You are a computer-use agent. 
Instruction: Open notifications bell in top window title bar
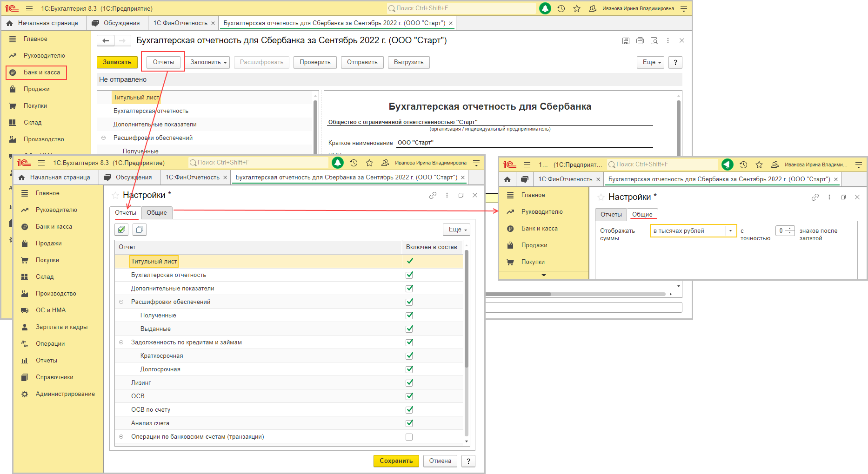click(x=545, y=8)
